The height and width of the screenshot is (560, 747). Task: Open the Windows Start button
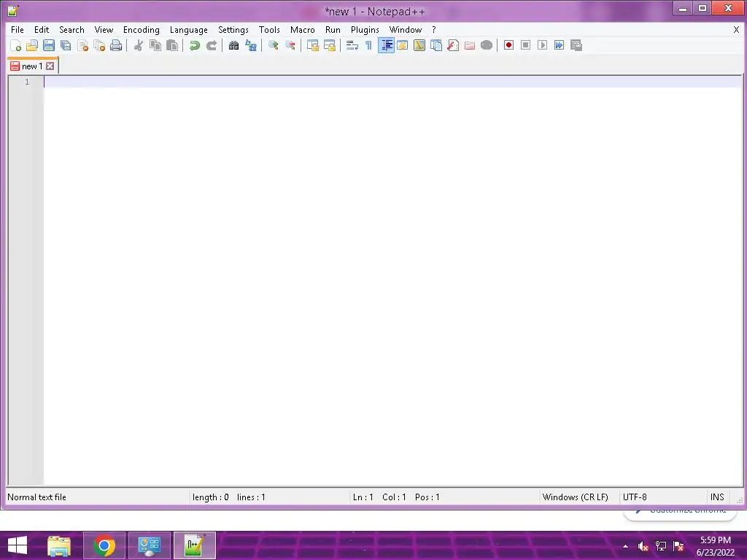point(18,545)
